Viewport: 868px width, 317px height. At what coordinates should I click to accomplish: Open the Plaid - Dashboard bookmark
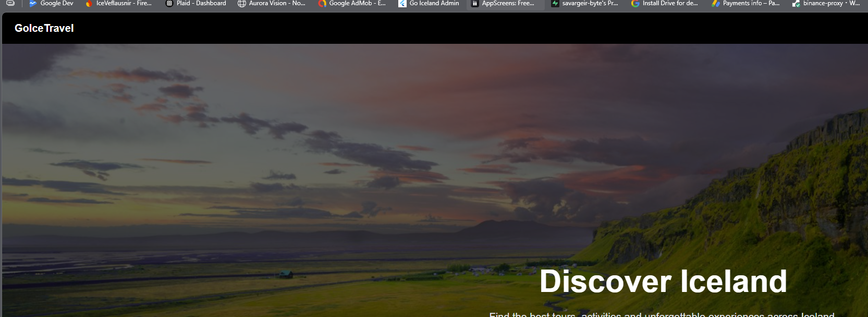201,4
